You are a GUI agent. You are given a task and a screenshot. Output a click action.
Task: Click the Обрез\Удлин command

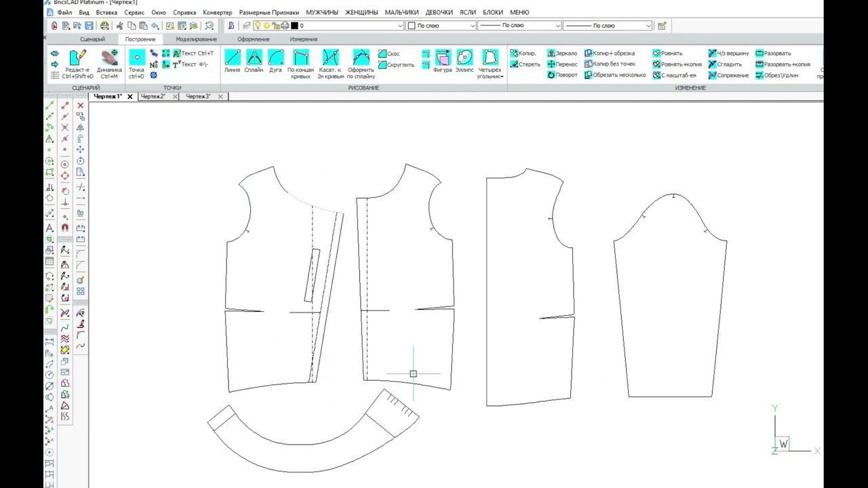click(x=777, y=75)
